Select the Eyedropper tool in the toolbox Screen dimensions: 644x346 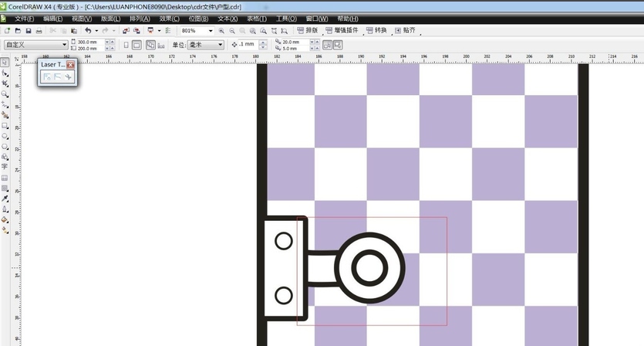tap(5, 198)
